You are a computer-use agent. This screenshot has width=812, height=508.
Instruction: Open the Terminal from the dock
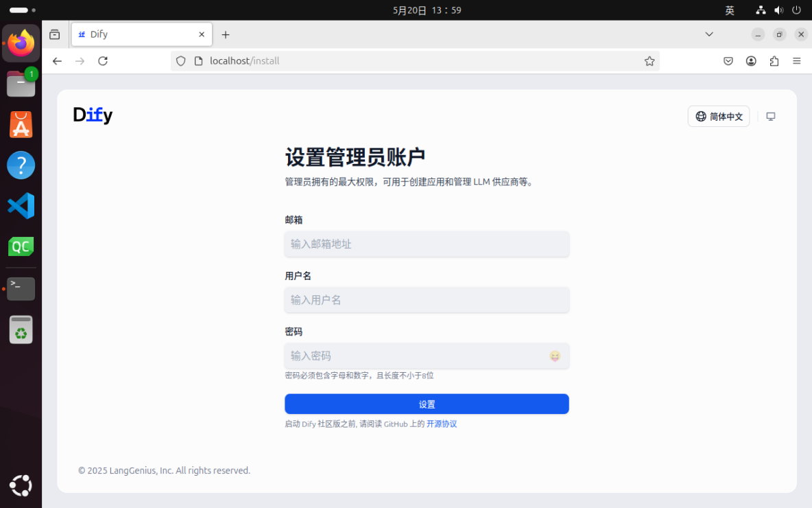pos(21,289)
